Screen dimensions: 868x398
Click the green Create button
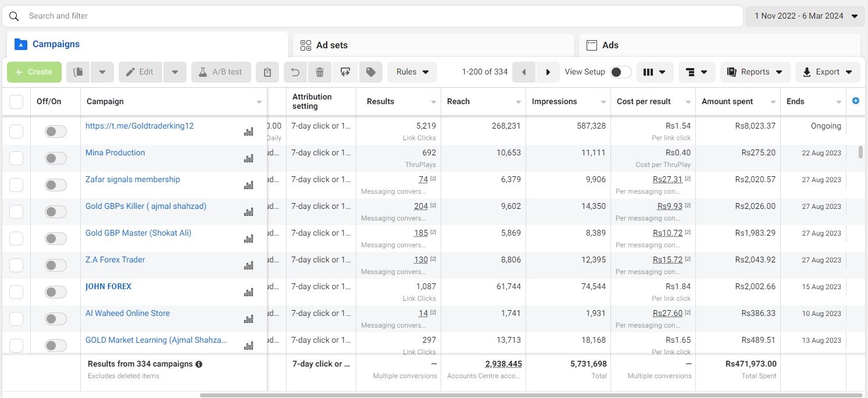[x=34, y=72]
